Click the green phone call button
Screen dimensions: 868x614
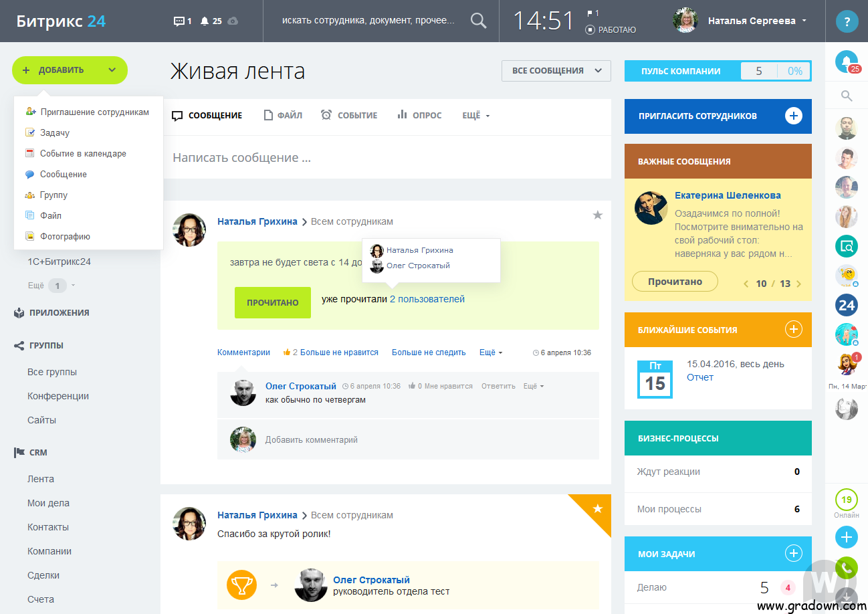[847, 569]
